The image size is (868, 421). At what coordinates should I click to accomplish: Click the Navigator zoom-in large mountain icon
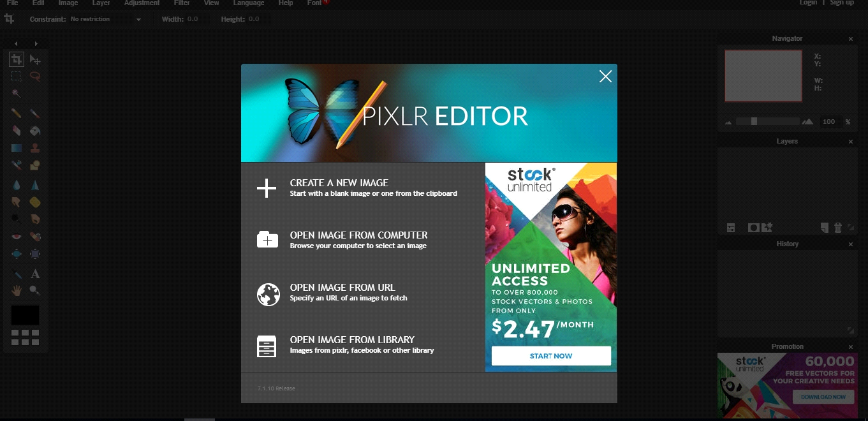pos(807,121)
